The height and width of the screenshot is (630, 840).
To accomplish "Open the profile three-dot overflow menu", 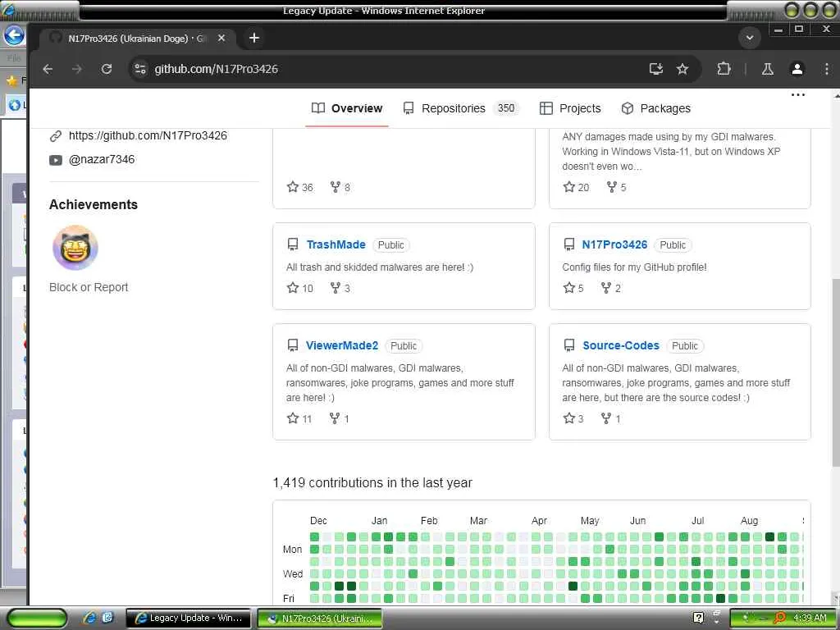I will click(797, 95).
